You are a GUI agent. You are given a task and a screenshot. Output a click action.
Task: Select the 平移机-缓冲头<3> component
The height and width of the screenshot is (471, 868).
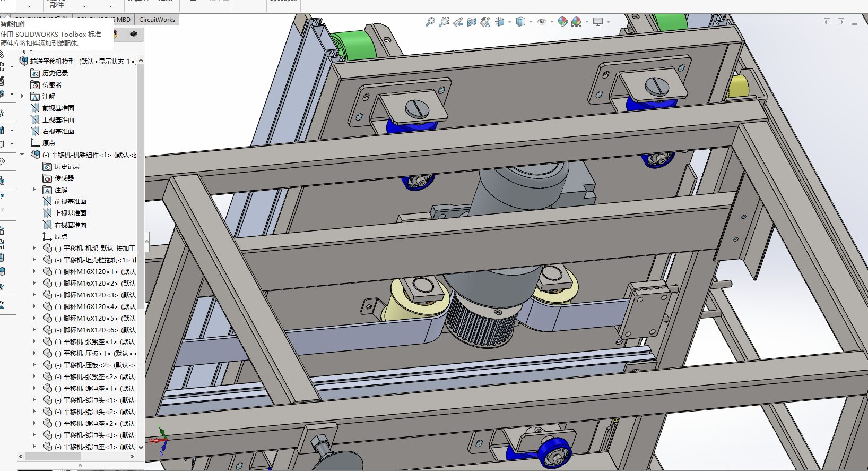tap(90, 435)
